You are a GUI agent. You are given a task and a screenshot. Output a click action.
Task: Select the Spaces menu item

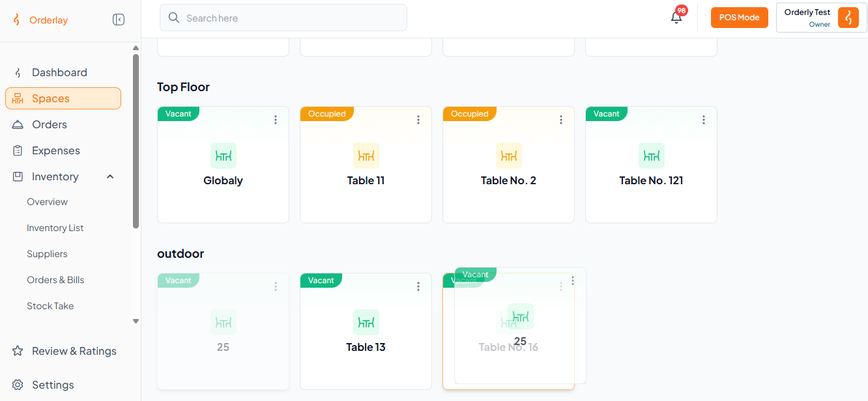coord(63,98)
